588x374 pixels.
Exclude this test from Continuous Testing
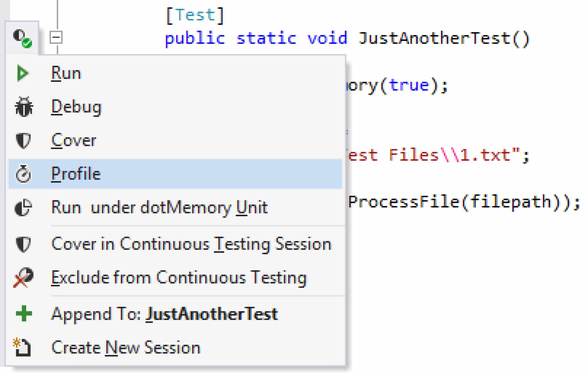179,277
